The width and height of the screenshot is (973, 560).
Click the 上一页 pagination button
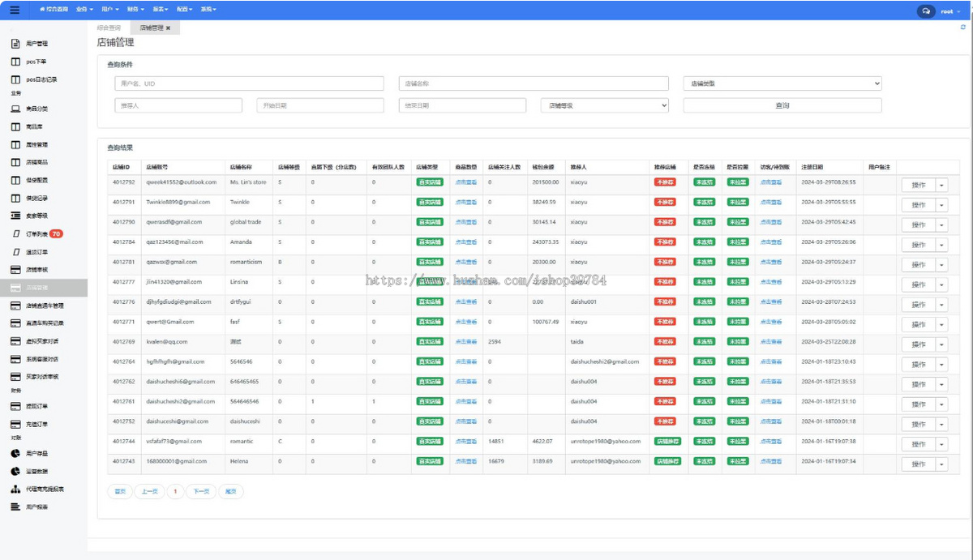point(149,491)
